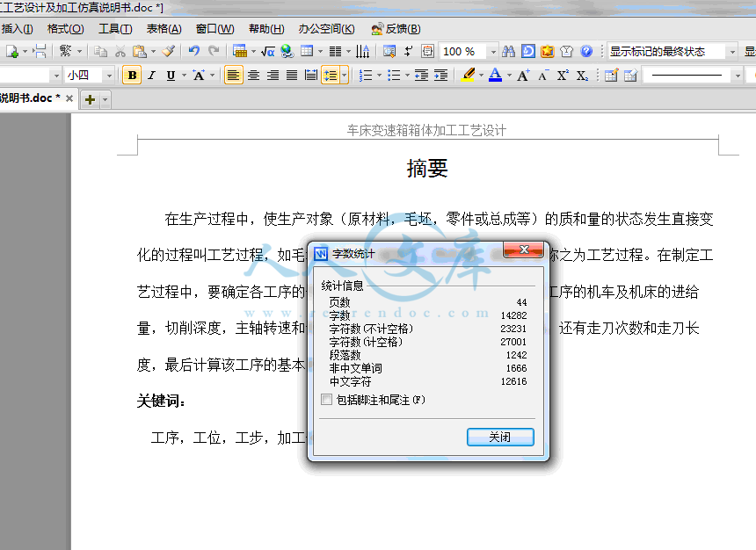The width and height of the screenshot is (756, 550).
Task: Click the 反馈(B) feedback button
Action: pos(396,29)
